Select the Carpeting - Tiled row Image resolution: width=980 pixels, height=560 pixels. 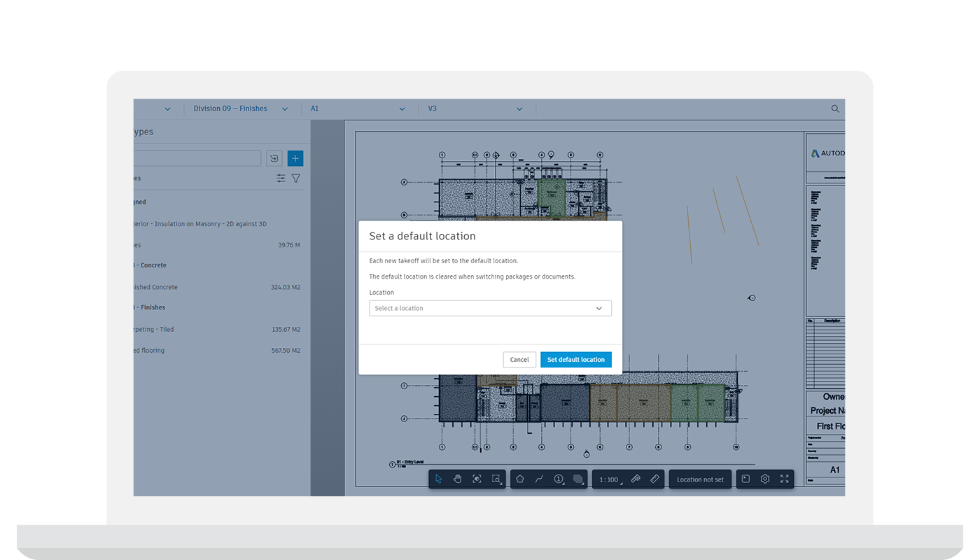(218, 329)
